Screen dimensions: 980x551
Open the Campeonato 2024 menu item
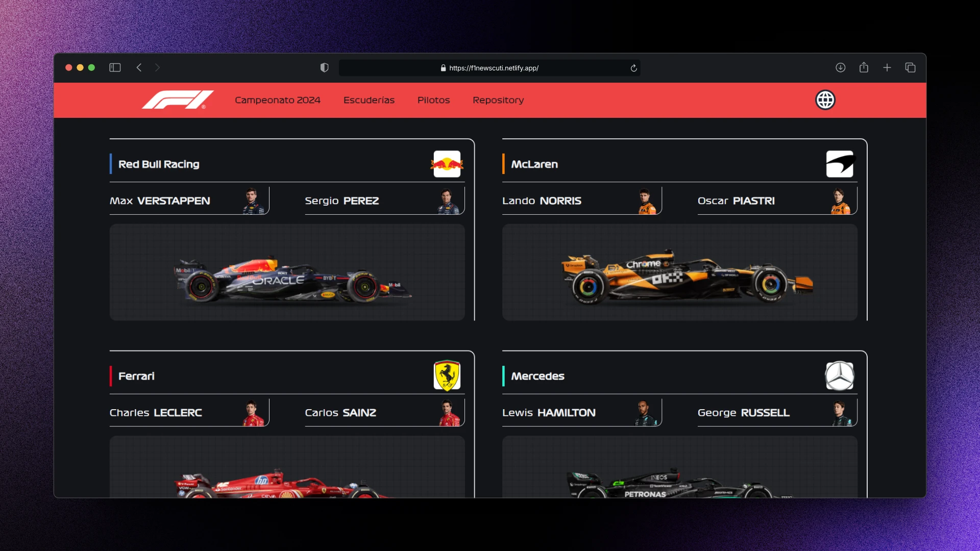point(277,100)
